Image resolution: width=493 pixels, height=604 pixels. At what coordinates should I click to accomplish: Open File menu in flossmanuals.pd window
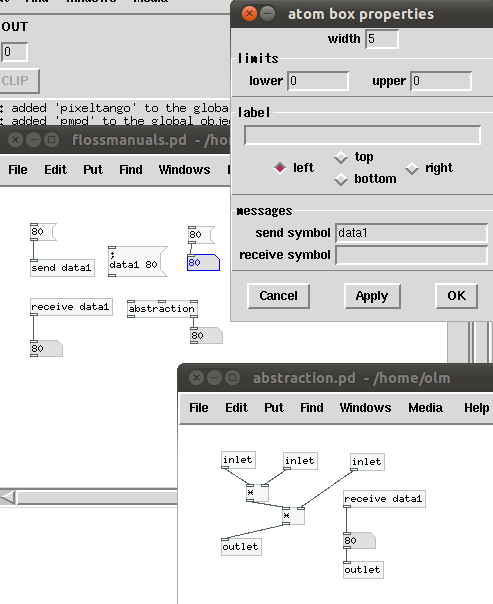(18, 170)
